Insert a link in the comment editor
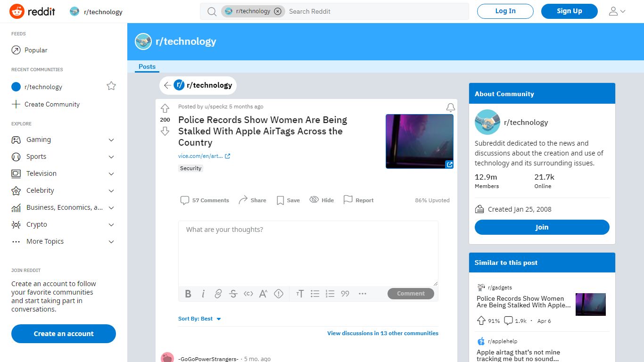 (x=218, y=294)
